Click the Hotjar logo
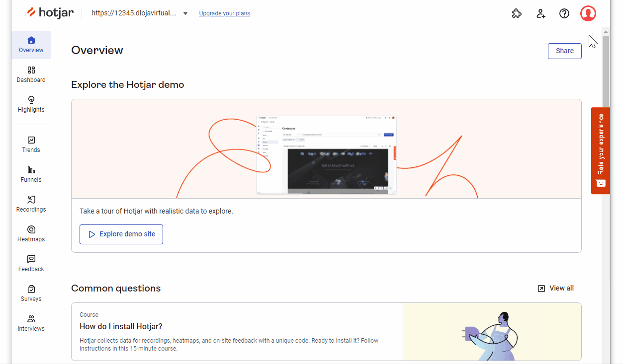The image size is (623, 364). 50,13
